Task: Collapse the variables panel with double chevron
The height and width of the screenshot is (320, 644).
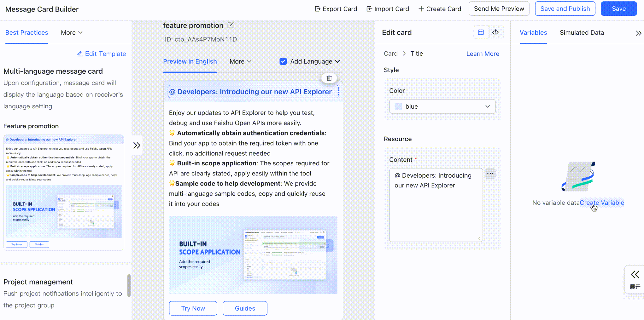Action: pyautogui.click(x=638, y=33)
